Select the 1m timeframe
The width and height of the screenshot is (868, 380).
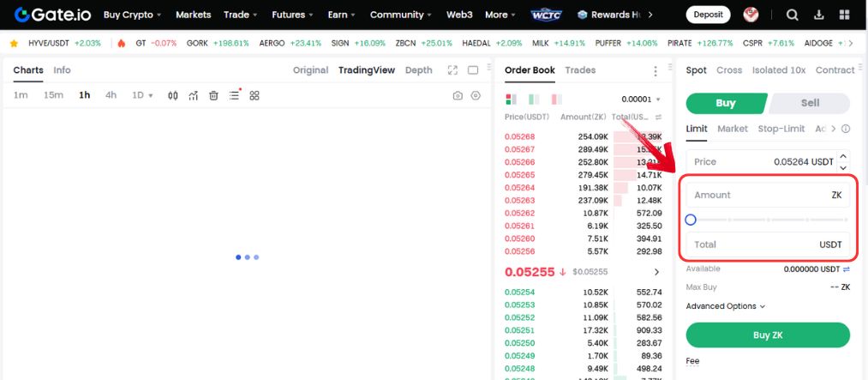(21, 95)
